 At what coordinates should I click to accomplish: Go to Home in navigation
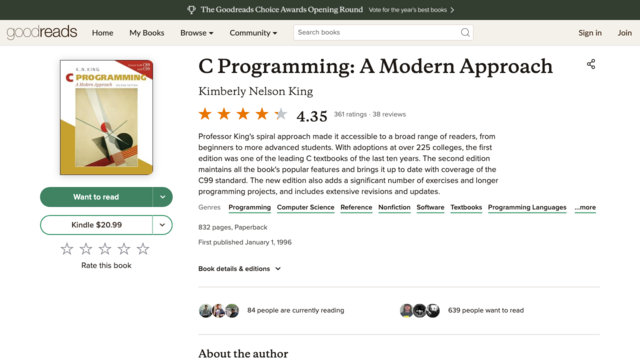[x=102, y=33]
